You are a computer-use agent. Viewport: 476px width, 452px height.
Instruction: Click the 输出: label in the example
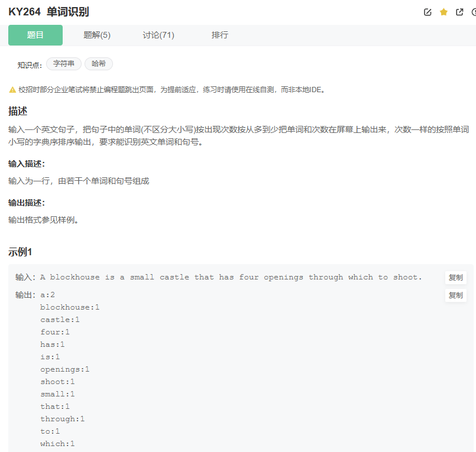[x=25, y=295]
